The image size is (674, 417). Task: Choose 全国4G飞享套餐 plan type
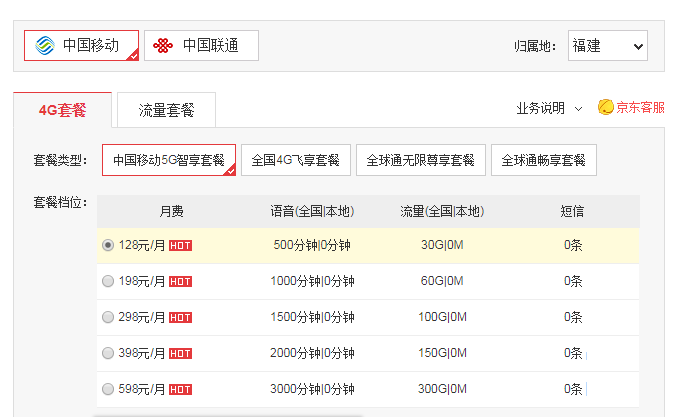(296, 160)
